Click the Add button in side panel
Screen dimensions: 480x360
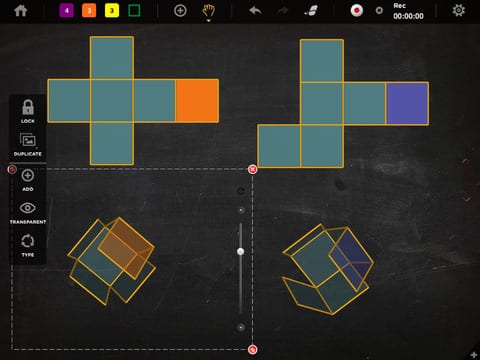(x=28, y=180)
